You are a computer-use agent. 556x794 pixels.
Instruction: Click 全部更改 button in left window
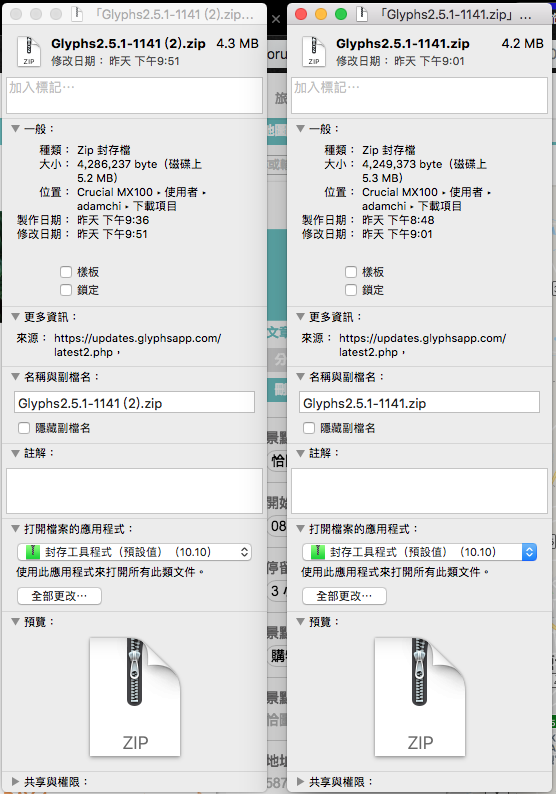tap(59, 596)
